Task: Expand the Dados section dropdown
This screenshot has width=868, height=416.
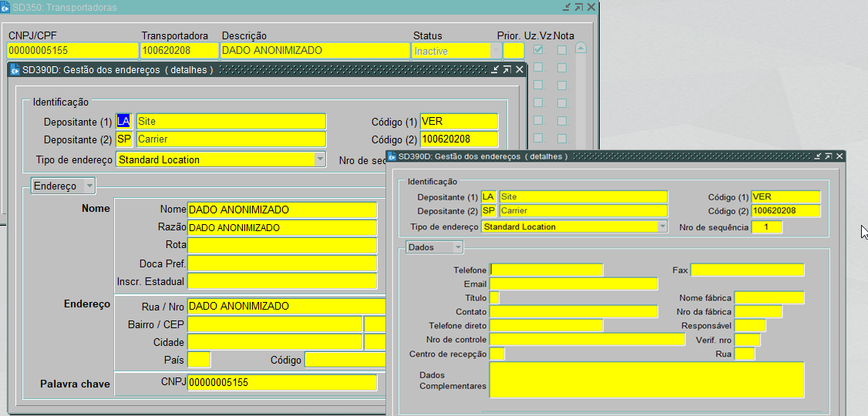Action: click(x=458, y=247)
